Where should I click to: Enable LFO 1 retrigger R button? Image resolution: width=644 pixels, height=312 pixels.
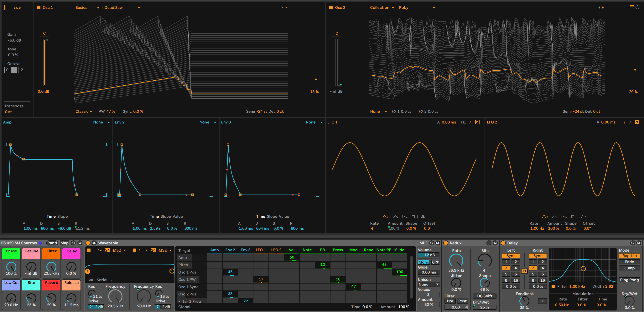477,122
